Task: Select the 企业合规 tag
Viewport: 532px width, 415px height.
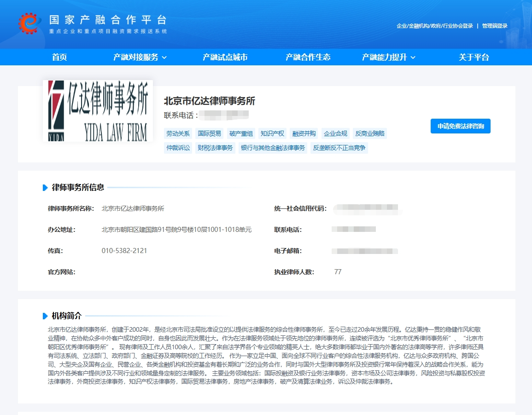Action: 335,133
